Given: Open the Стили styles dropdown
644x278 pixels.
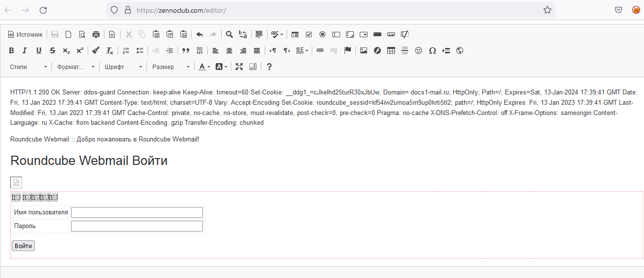Looking at the screenshot, I should [28, 67].
